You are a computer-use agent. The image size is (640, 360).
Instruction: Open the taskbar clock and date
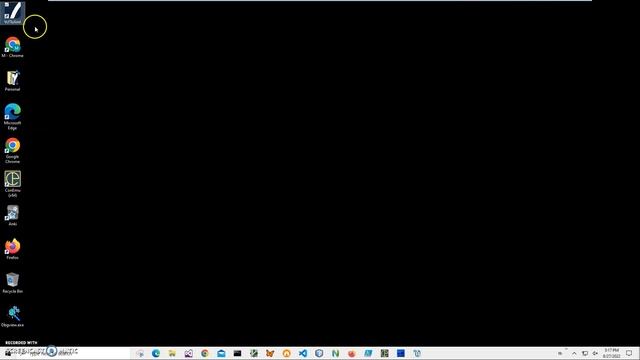coord(611,353)
